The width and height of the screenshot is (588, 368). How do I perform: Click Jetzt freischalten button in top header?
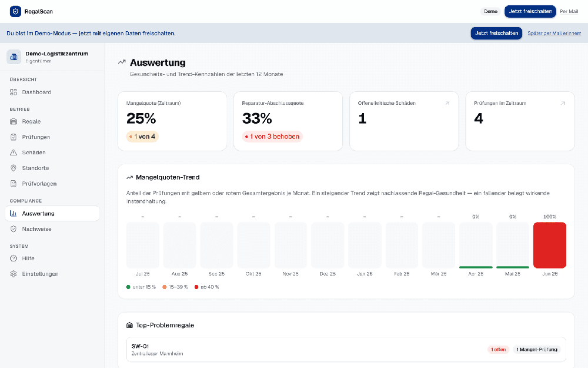click(x=530, y=11)
